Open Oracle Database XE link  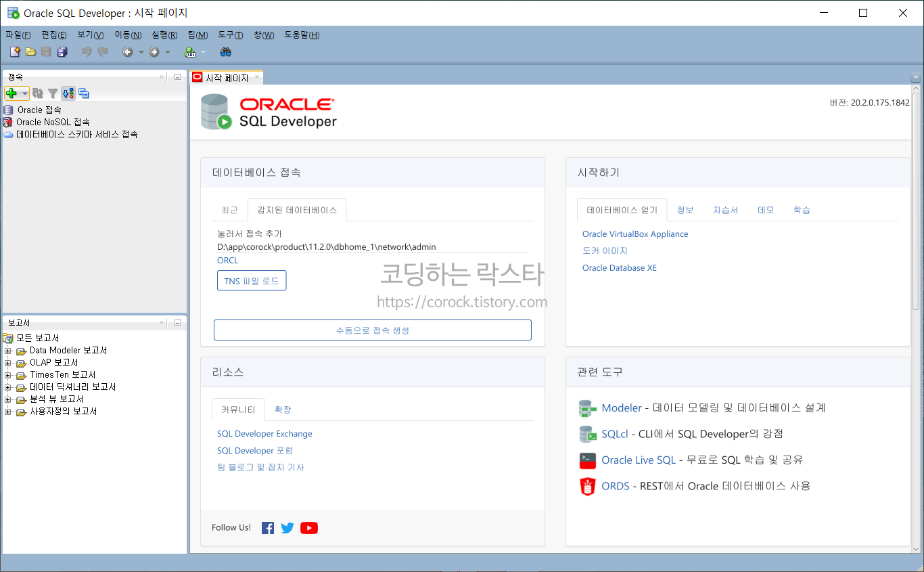tap(620, 268)
